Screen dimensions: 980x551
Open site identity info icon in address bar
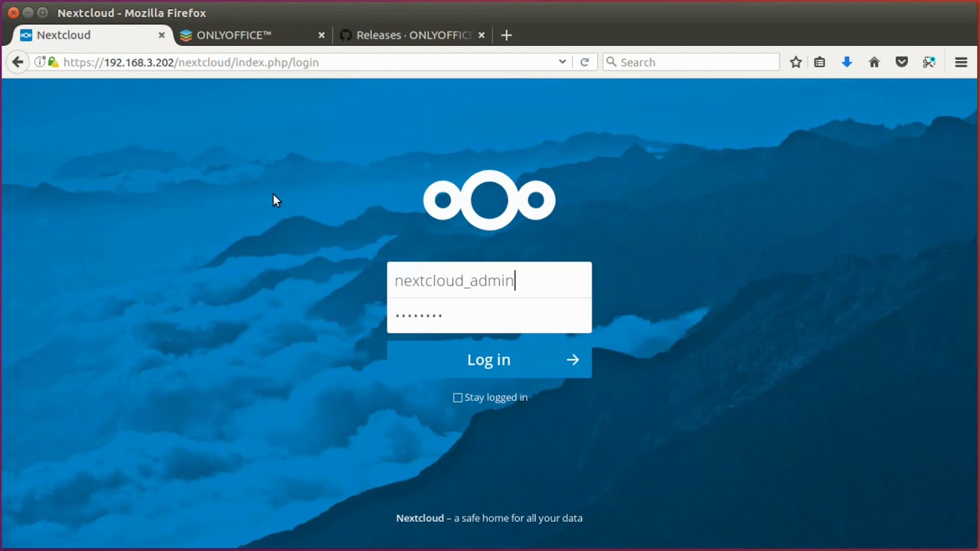pyautogui.click(x=40, y=62)
